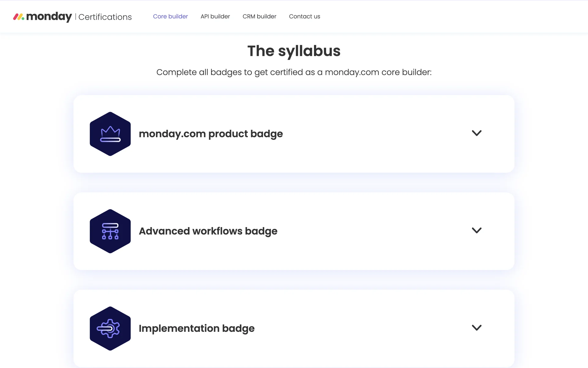Viewport: 588px width, 368px height.
Task: Expand the Implementation badge chevron
Action: tap(477, 328)
